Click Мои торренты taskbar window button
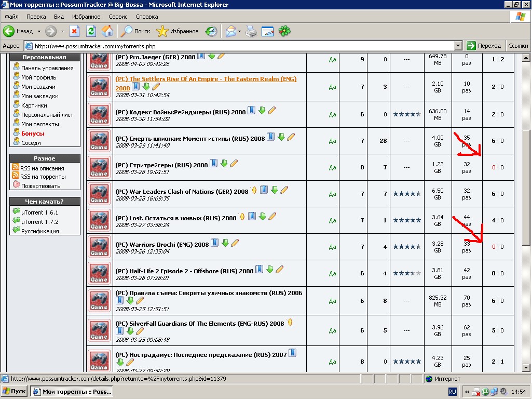The image size is (532, 400). [x=72, y=392]
